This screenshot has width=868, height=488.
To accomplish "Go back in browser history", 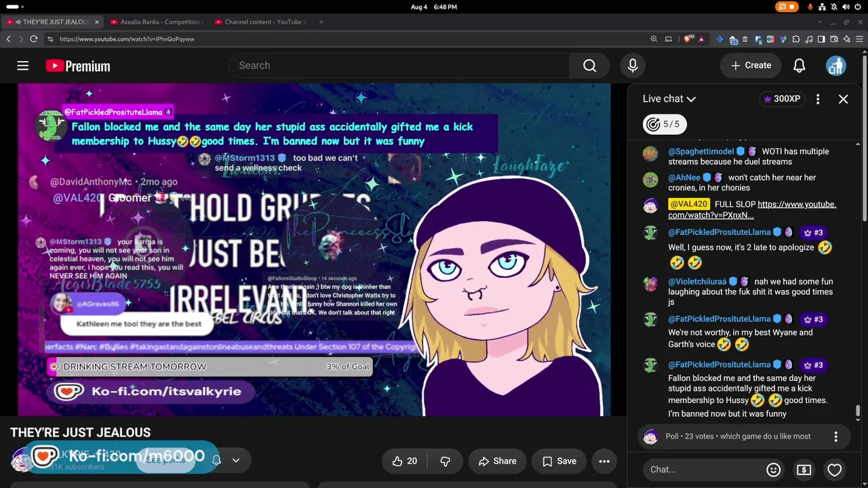I will (x=9, y=39).
